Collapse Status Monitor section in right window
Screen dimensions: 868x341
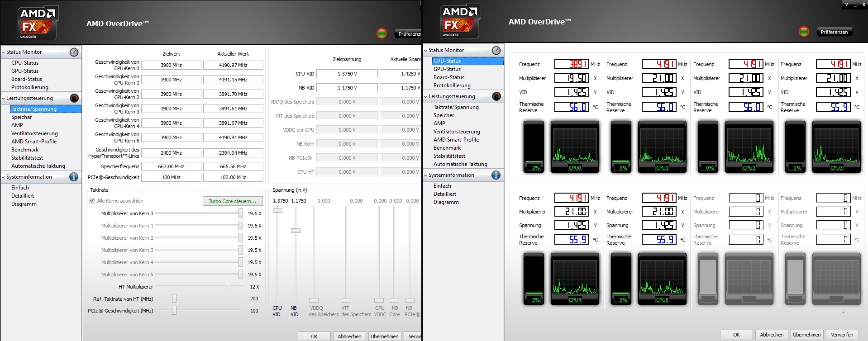point(426,51)
